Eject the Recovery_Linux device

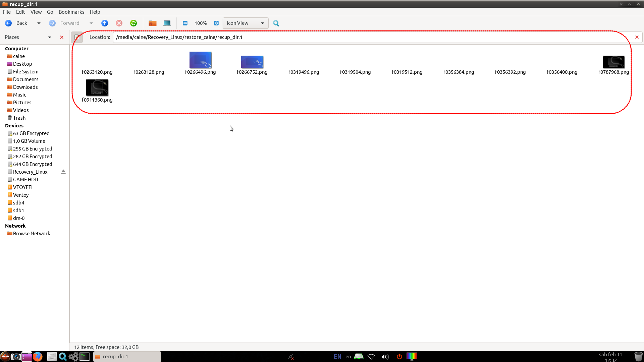[63, 172]
